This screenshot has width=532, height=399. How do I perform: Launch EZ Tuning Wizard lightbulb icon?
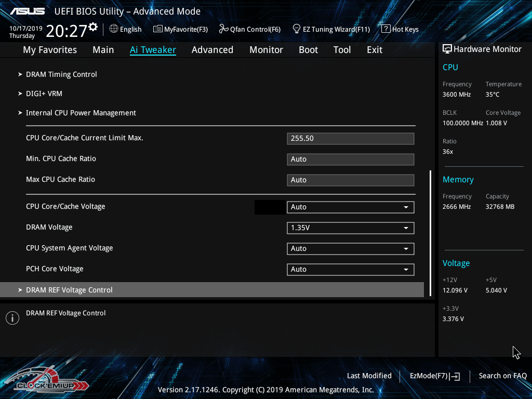(297, 29)
